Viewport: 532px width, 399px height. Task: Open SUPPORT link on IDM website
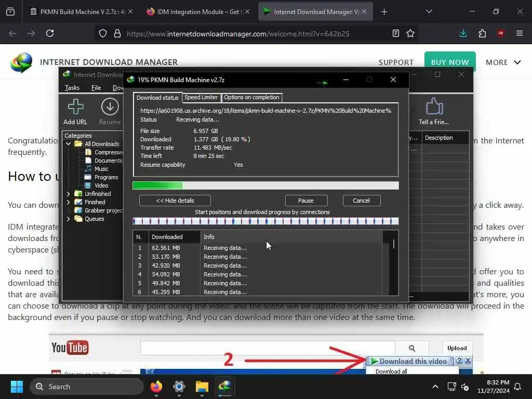pos(396,62)
